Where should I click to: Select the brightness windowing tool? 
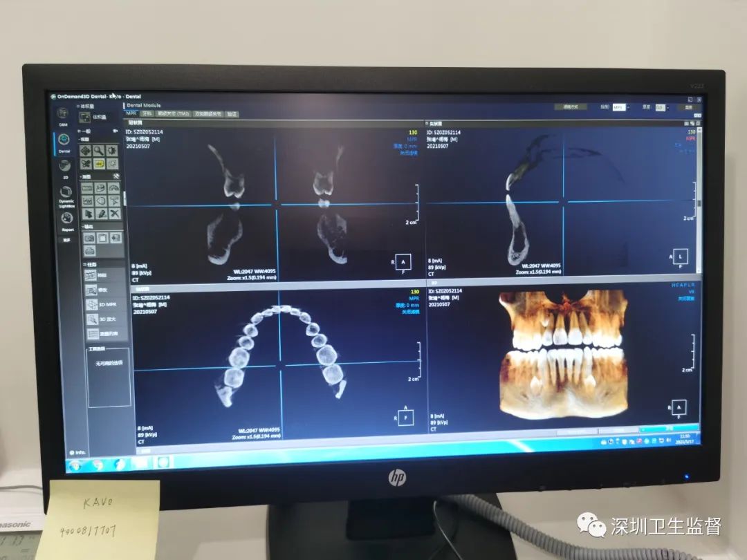[x=111, y=151]
